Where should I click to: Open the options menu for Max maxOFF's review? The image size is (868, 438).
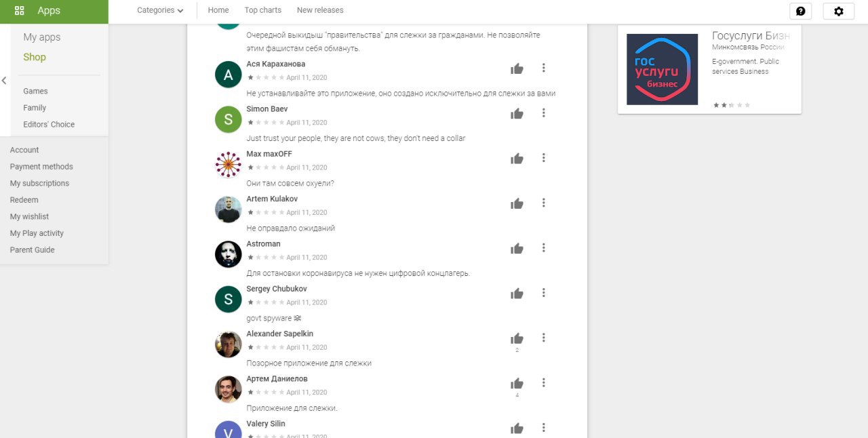[543, 158]
